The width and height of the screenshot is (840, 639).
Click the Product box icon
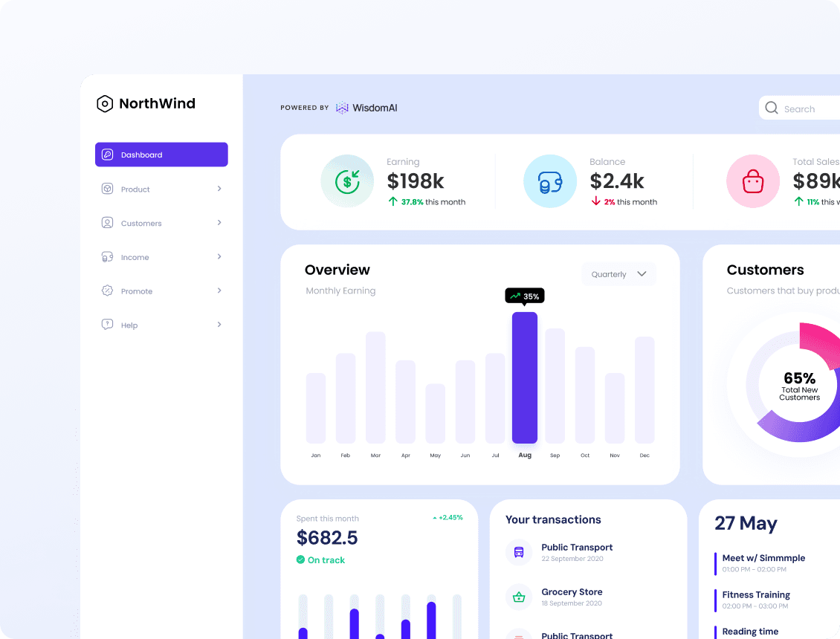(107, 189)
